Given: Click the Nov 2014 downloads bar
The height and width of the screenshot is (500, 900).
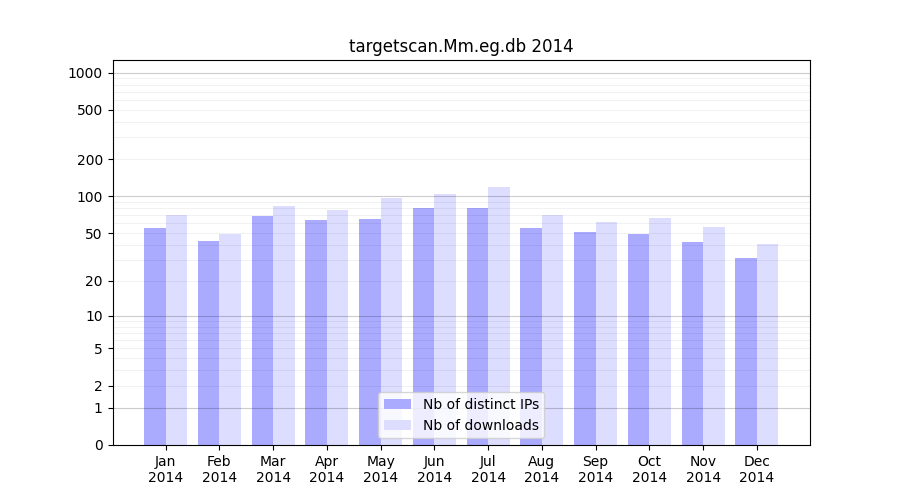Looking at the screenshot, I should [714, 335].
